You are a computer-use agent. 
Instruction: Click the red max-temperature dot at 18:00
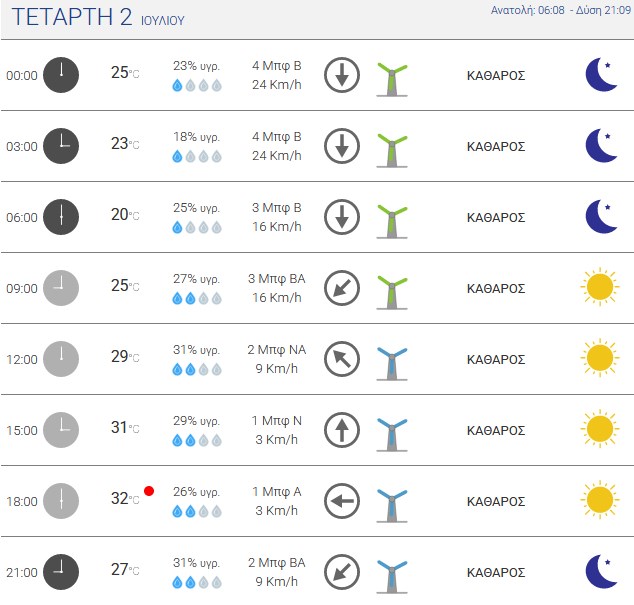point(149,491)
